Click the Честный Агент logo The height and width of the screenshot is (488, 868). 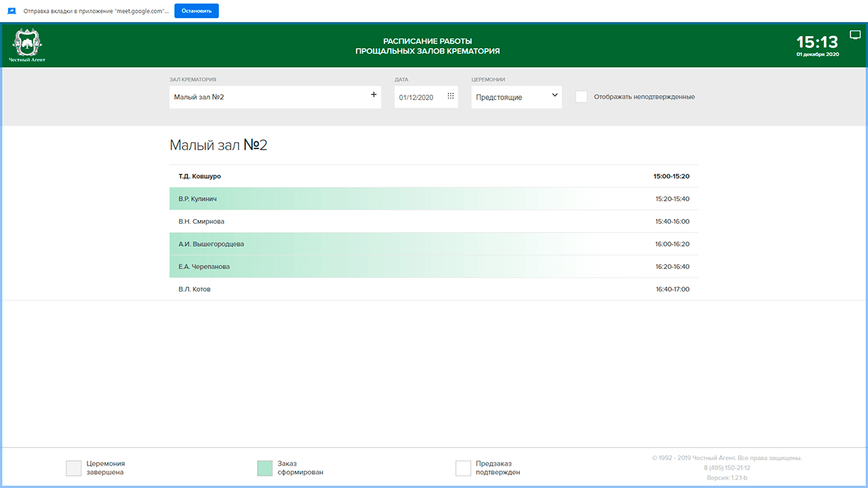[x=27, y=45]
